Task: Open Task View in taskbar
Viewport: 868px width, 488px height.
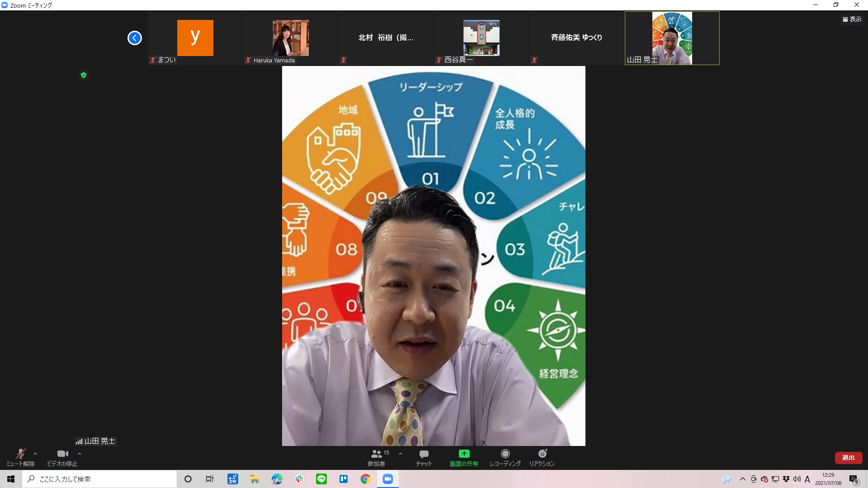Action: point(210,479)
